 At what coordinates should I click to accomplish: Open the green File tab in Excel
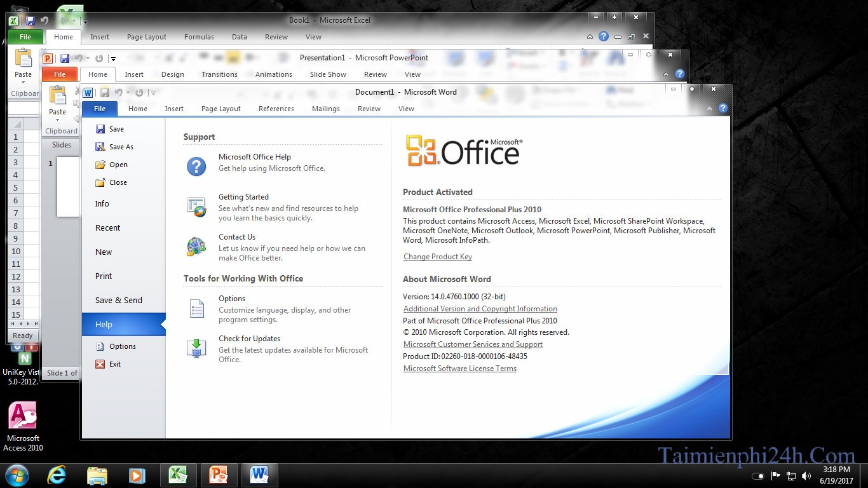click(25, 37)
